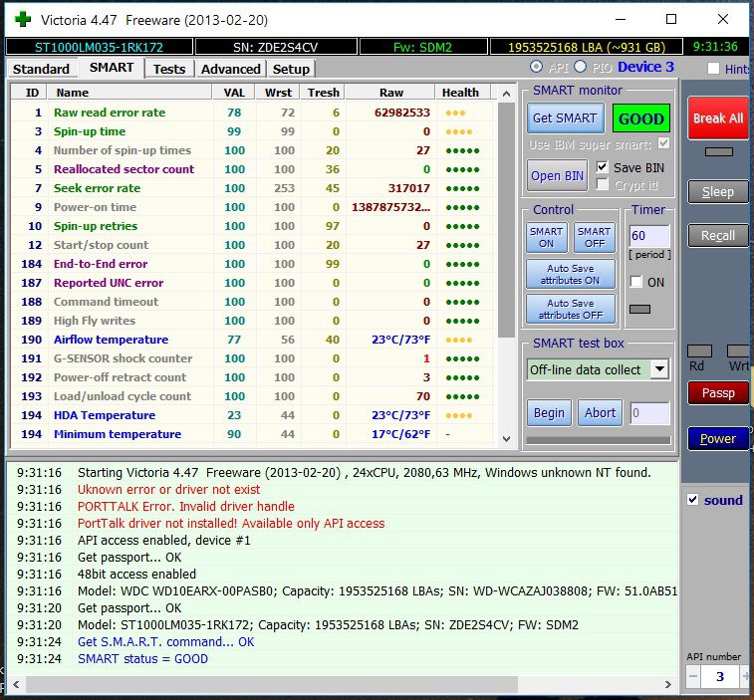The width and height of the screenshot is (754, 700).
Task: Switch to the Standard tab
Action: coord(41,69)
